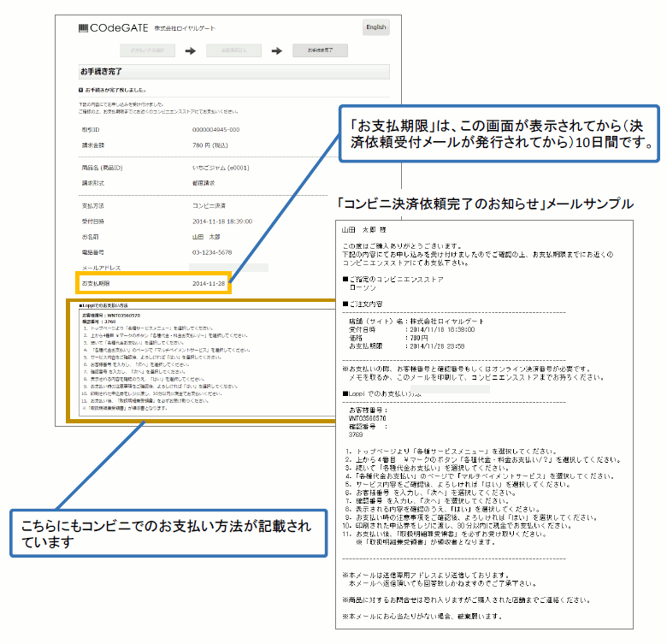The height and width of the screenshot is (644, 667).
Task: Select the お手続き完了 progress step
Action: coord(319,50)
